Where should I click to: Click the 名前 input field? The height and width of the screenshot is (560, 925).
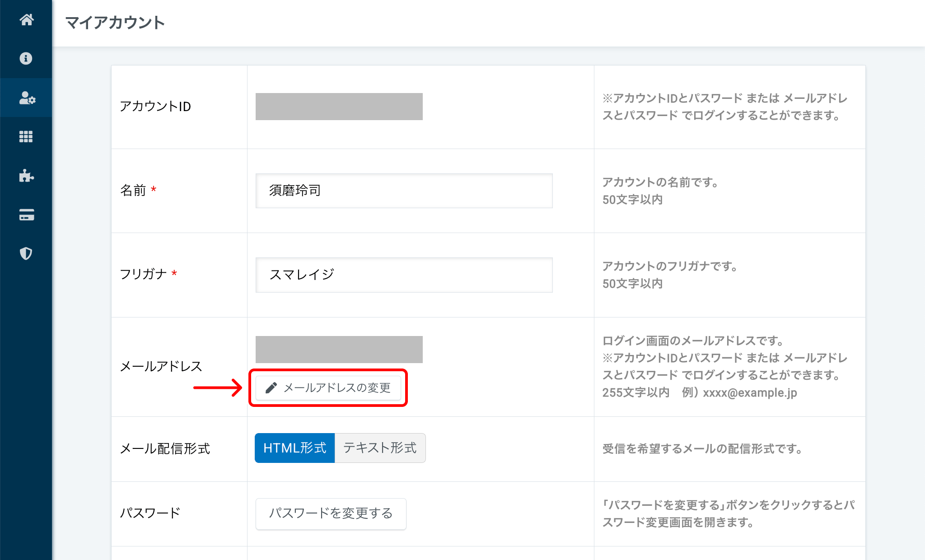point(404,191)
